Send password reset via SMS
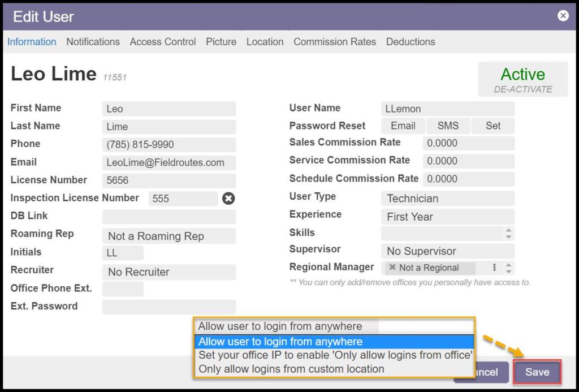This screenshot has height=392, width=579. (x=448, y=126)
